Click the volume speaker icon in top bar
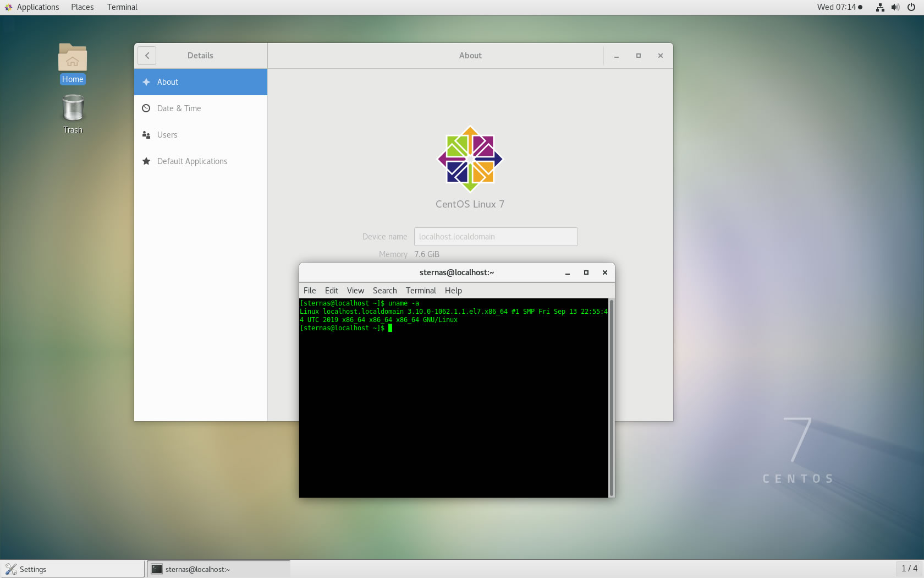 tap(895, 7)
